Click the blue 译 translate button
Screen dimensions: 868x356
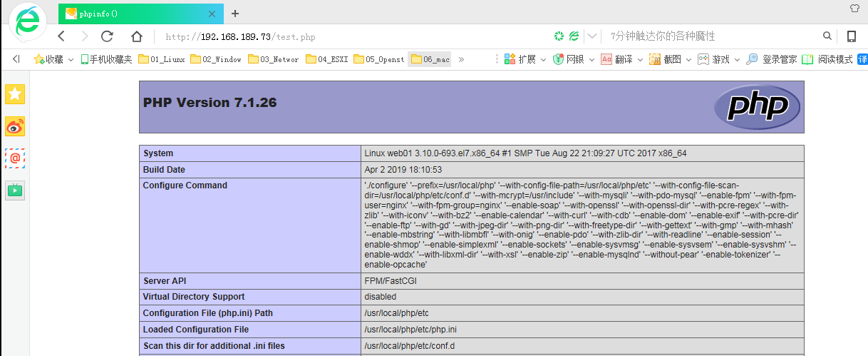[862, 59]
